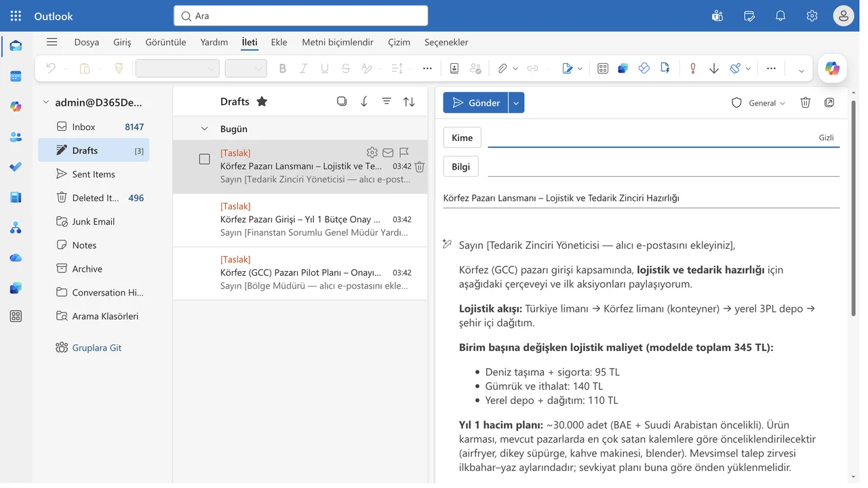Discard the draft with trash icon

[x=806, y=102]
